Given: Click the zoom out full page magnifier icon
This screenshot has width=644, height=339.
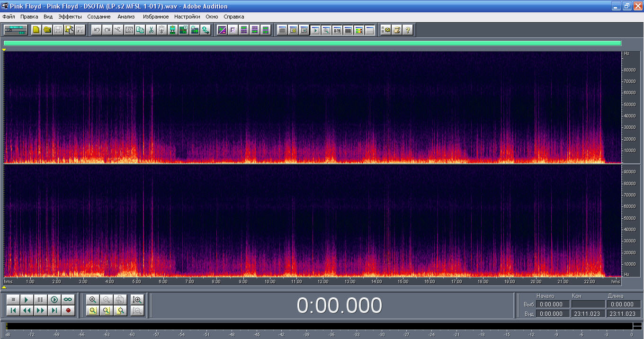Looking at the screenshot, I should coord(120,299).
